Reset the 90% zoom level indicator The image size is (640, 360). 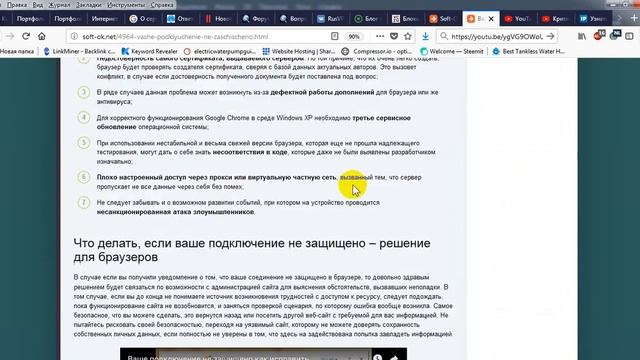tap(354, 37)
